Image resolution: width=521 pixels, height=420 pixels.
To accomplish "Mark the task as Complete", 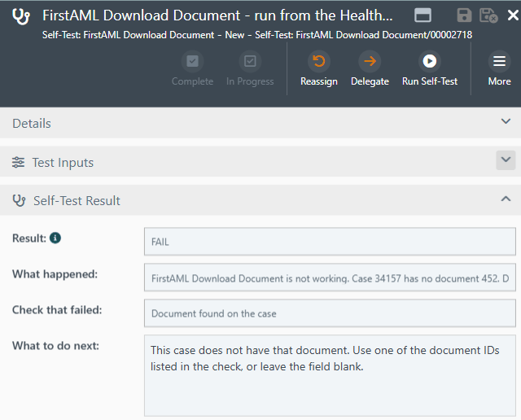I will click(x=192, y=69).
